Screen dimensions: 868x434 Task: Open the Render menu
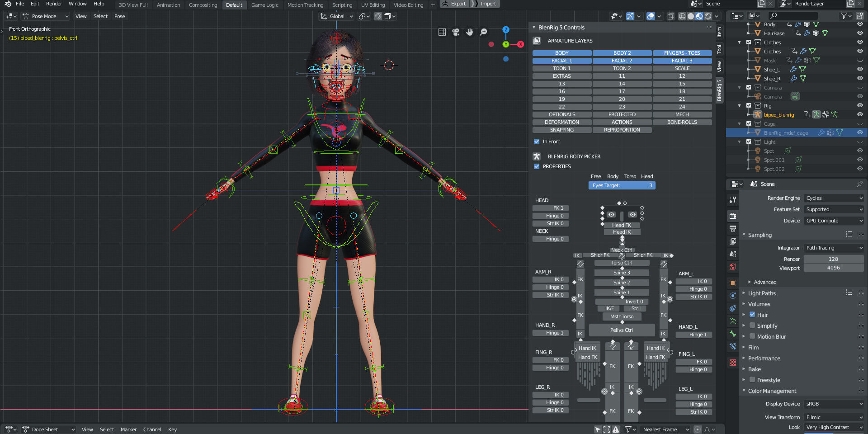pyautogui.click(x=54, y=4)
